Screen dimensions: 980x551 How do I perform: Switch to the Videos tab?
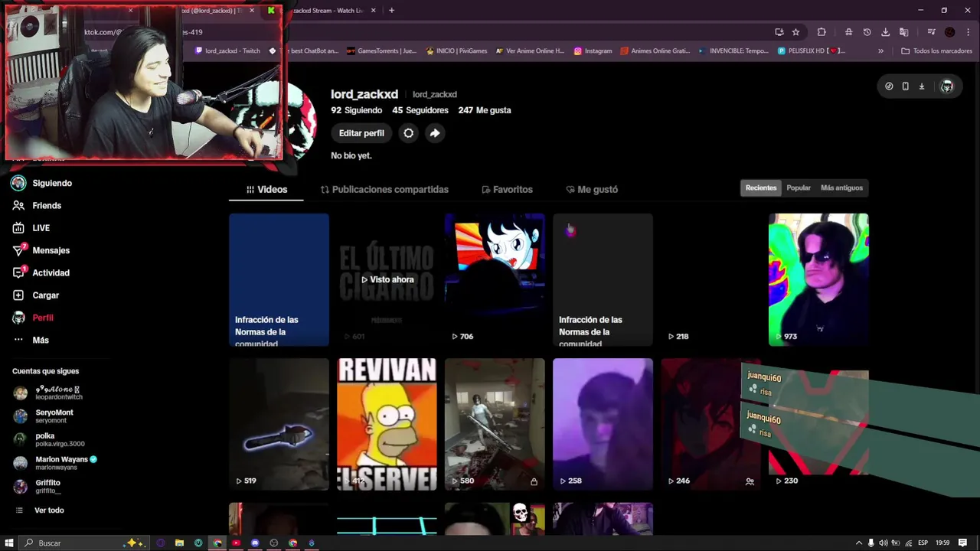click(x=266, y=189)
